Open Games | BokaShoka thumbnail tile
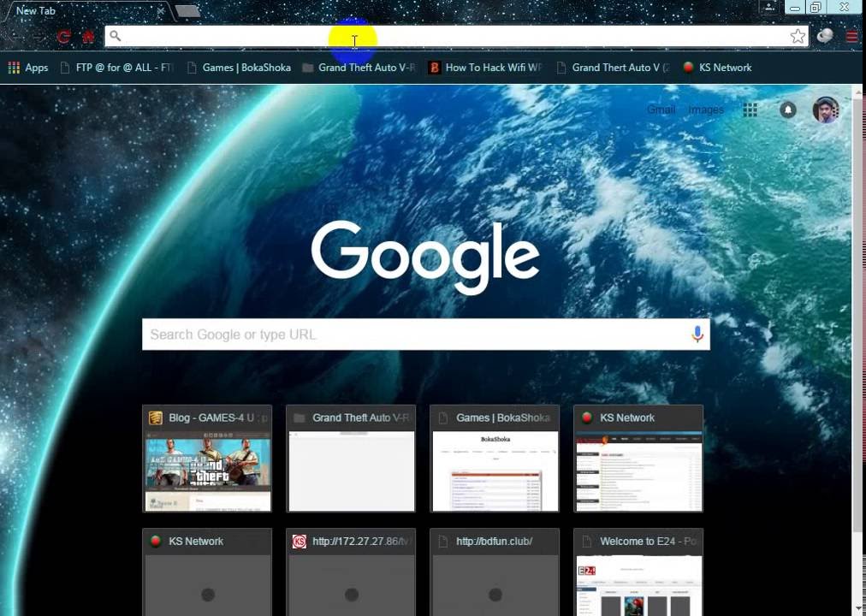This screenshot has width=866, height=616. point(495,459)
